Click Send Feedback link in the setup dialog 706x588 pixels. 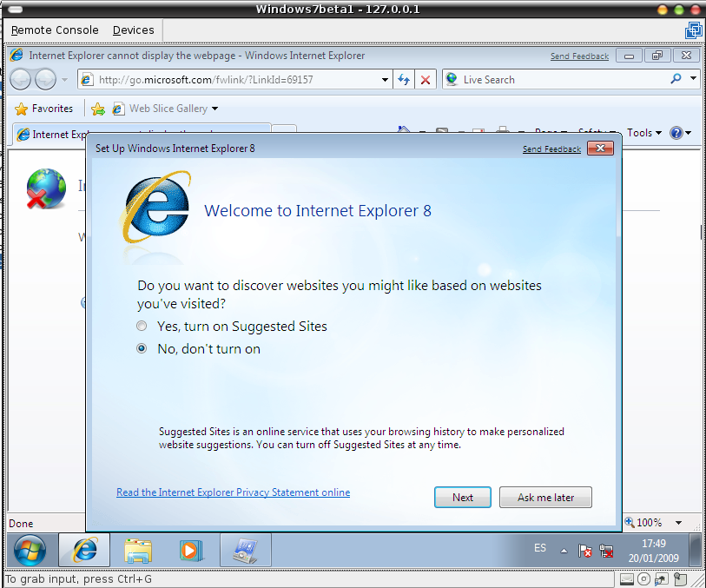click(551, 149)
